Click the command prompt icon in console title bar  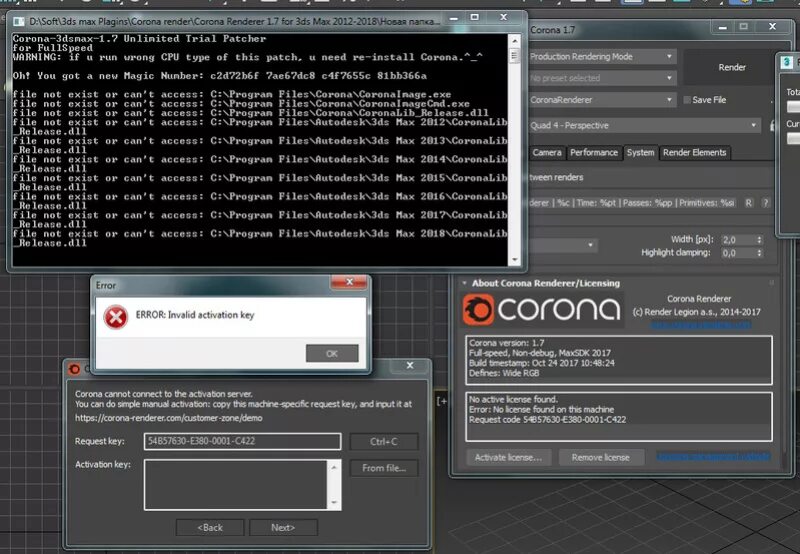pyautogui.click(x=19, y=21)
